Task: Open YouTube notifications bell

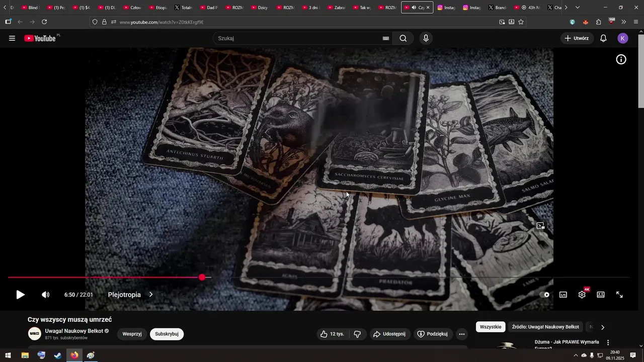Action: pos(603,38)
